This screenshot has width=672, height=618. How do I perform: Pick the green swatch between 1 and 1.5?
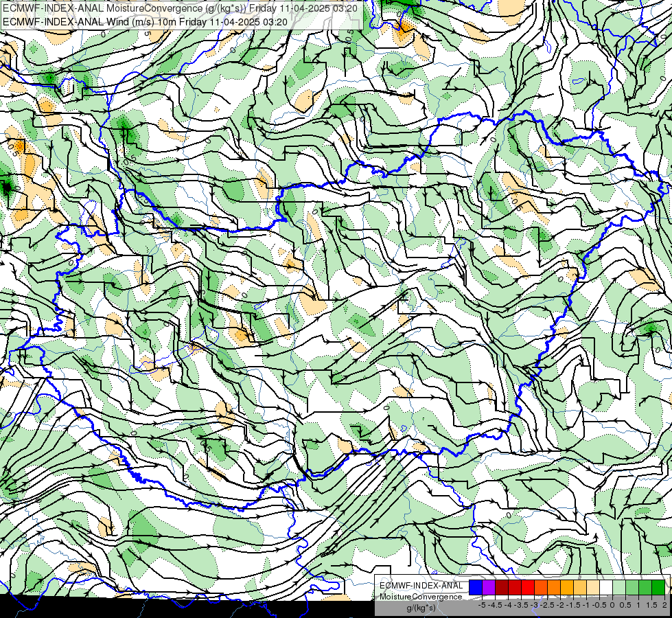632,587
